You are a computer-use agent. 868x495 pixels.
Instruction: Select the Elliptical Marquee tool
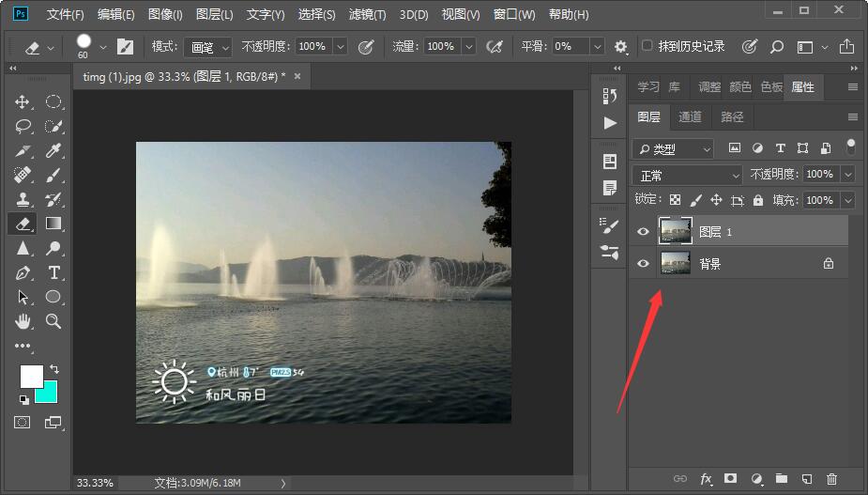tap(53, 102)
